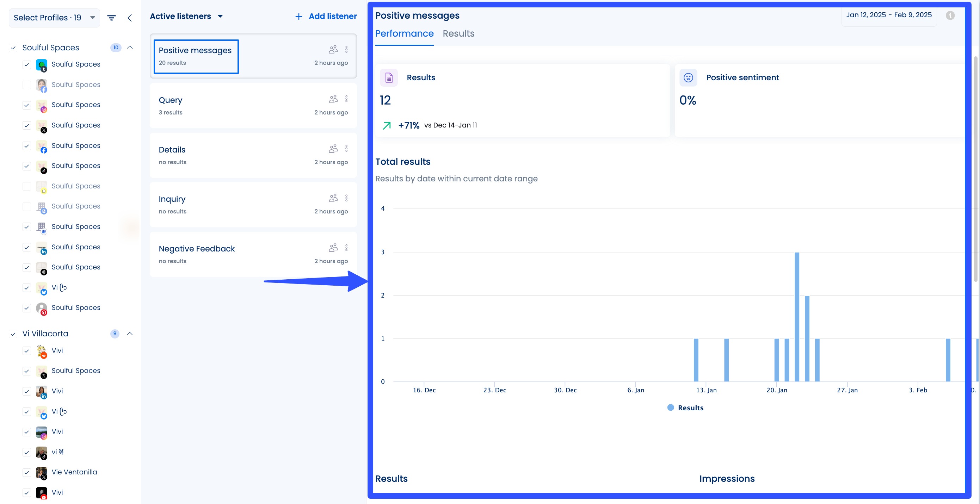Collapse the Soulful Spaces profile group
This screenshot has height=504, width=980.
(130, 47)
